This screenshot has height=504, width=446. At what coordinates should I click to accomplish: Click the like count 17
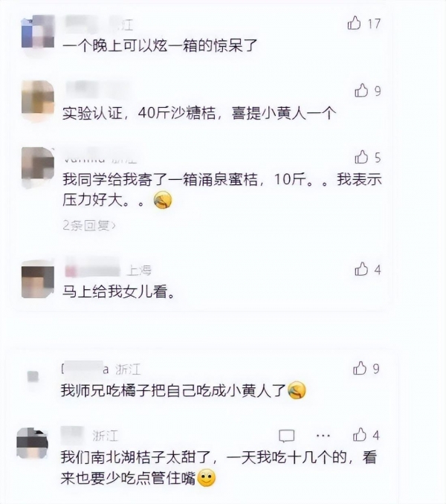(374, 24)
